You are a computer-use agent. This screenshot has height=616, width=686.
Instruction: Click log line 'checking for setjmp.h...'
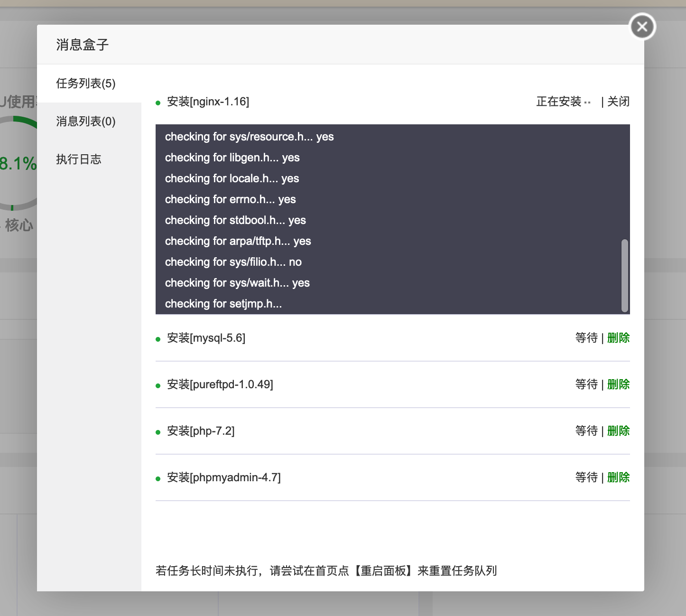(x=223, y=304)
